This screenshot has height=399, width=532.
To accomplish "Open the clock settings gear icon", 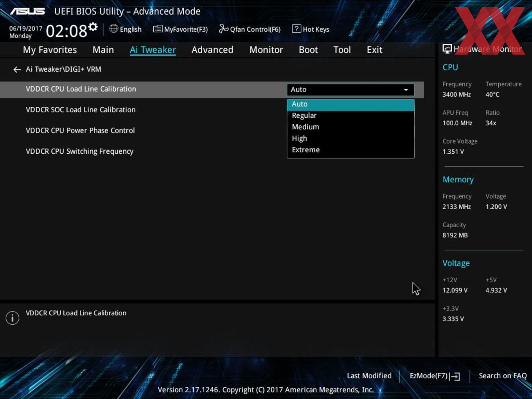I will point(93,27).
